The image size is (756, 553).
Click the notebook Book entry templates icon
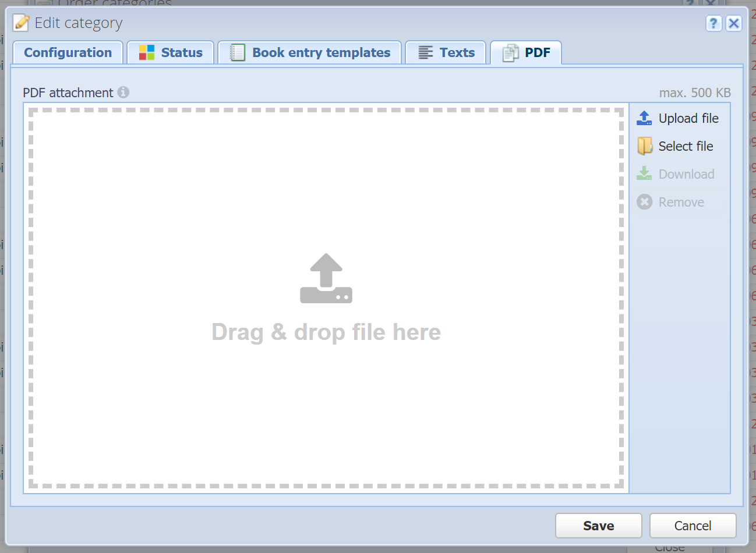pos(238,52)
